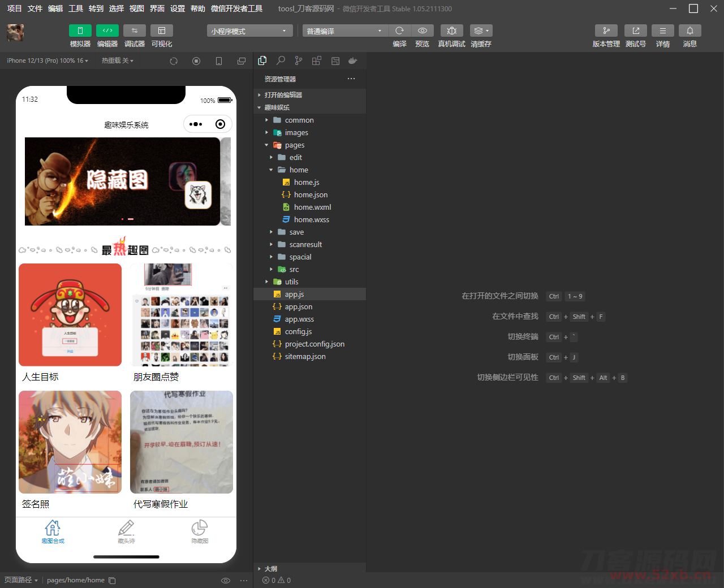This screenshot has height=588, width=724.
Task: Open the 小程序模式 mode dropdown
Action: click(x=249, y=31)
